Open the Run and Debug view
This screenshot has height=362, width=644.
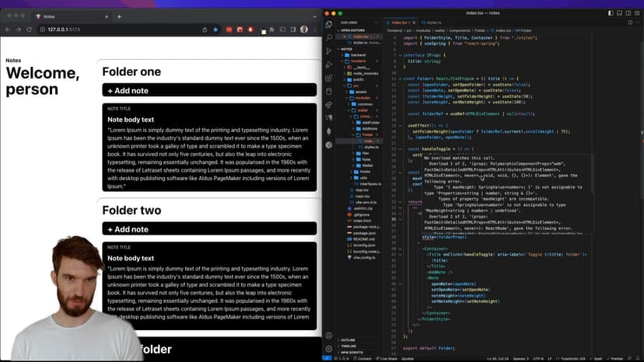[329, 64]
